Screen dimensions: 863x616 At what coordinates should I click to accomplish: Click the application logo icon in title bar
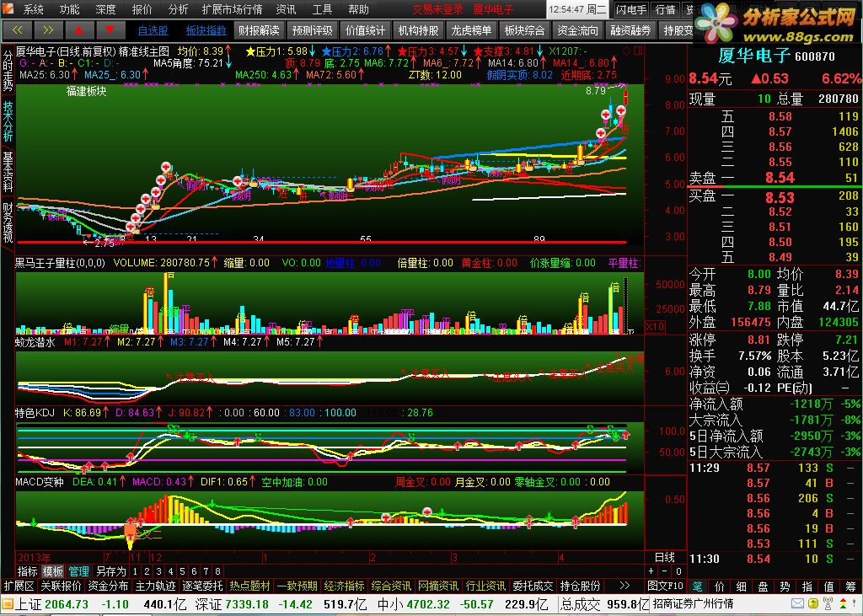click(8, 8)
